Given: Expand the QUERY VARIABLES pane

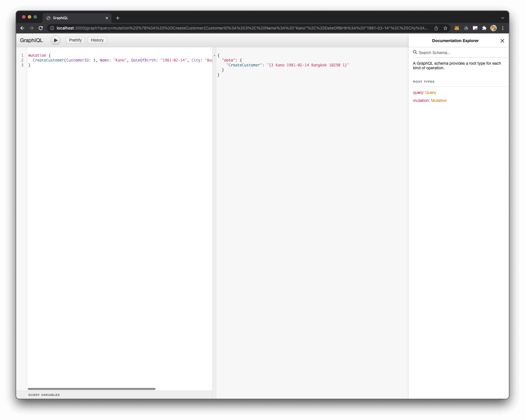Looking at the screenshot, I should click(x=44, y=395).
